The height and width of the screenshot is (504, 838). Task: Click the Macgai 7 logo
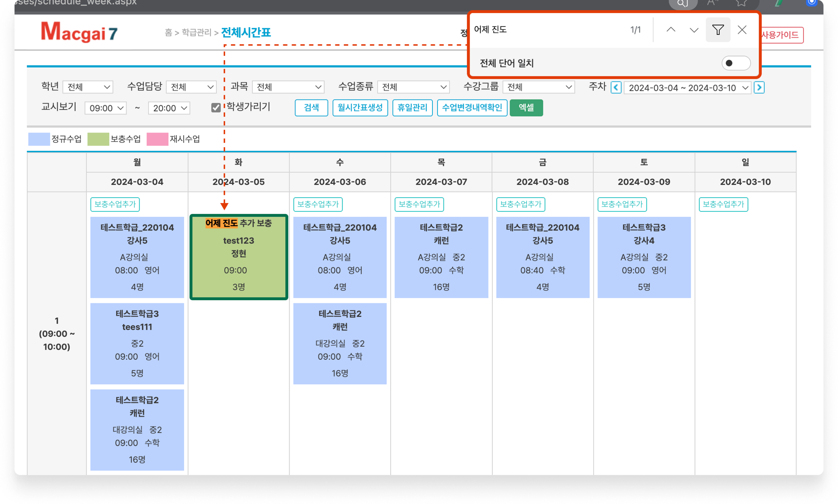(x=79, y=32)
